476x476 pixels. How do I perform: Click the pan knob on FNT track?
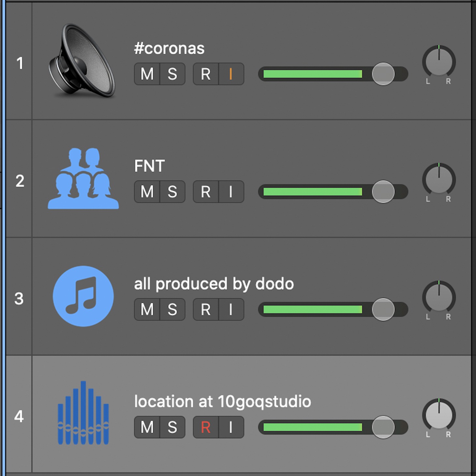439,180
